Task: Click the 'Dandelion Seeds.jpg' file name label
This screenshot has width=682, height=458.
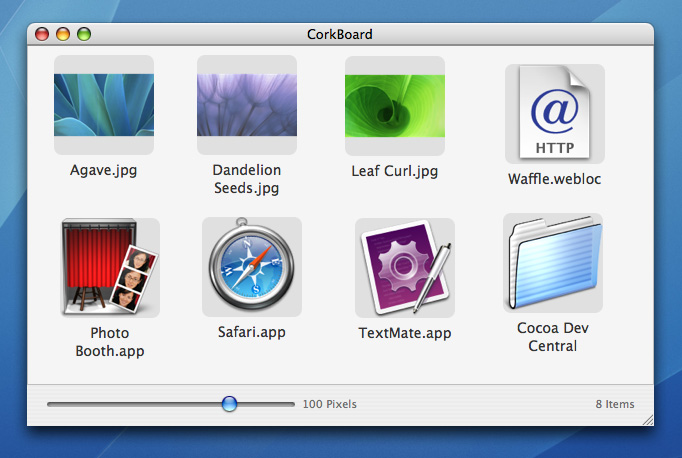Action: pos(247,179)
